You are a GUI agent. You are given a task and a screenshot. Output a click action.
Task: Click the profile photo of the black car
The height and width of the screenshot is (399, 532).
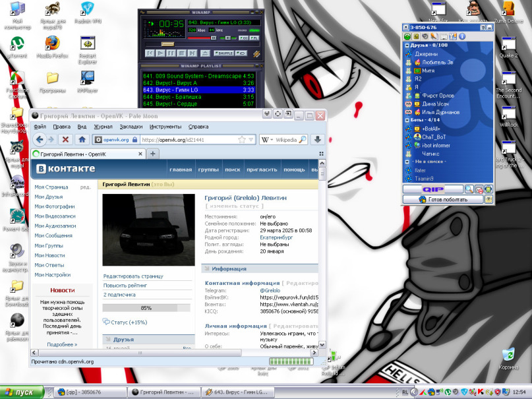(148, 230)
